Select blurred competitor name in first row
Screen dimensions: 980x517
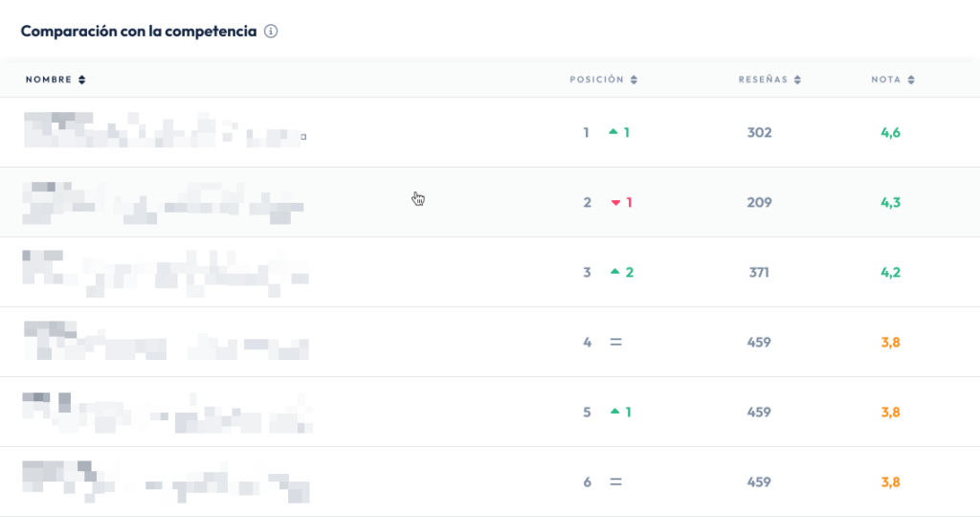163,130
